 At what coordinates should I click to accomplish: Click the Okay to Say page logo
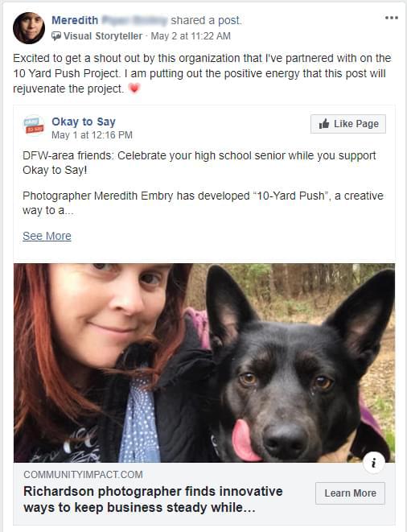click(34, 126)
